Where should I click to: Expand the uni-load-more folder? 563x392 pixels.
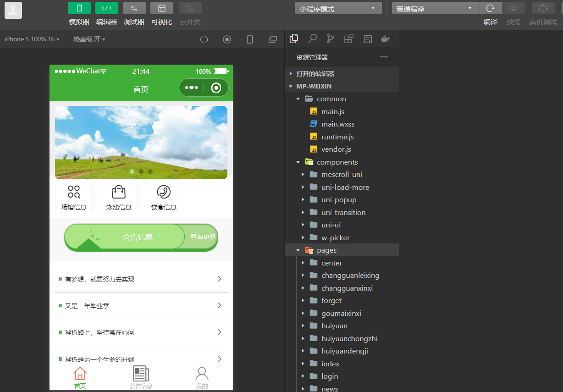pyautogui.click(x=342, y=187)
